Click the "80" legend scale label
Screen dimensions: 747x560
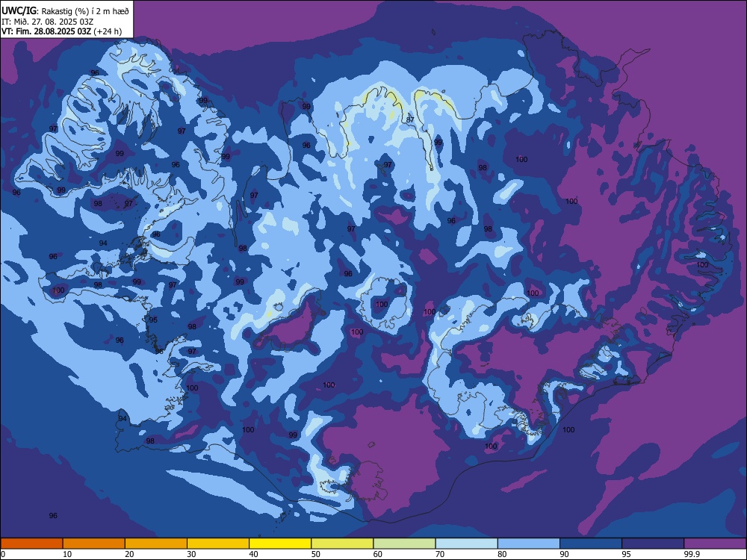[x=502, y=554]
